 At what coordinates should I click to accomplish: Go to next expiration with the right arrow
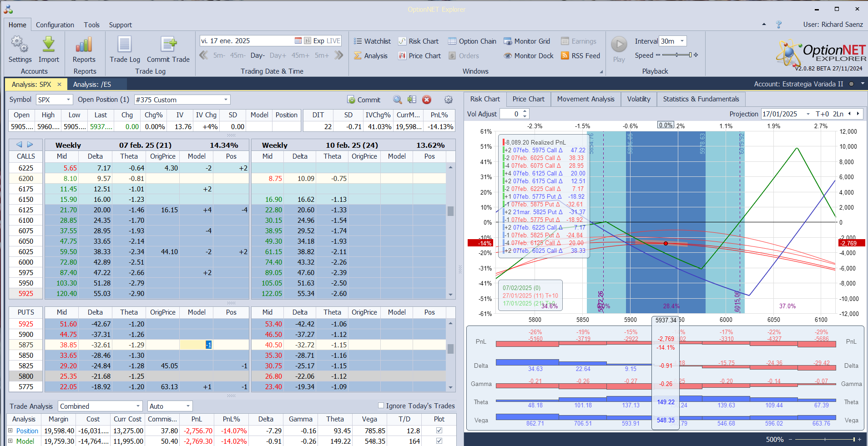30,145
